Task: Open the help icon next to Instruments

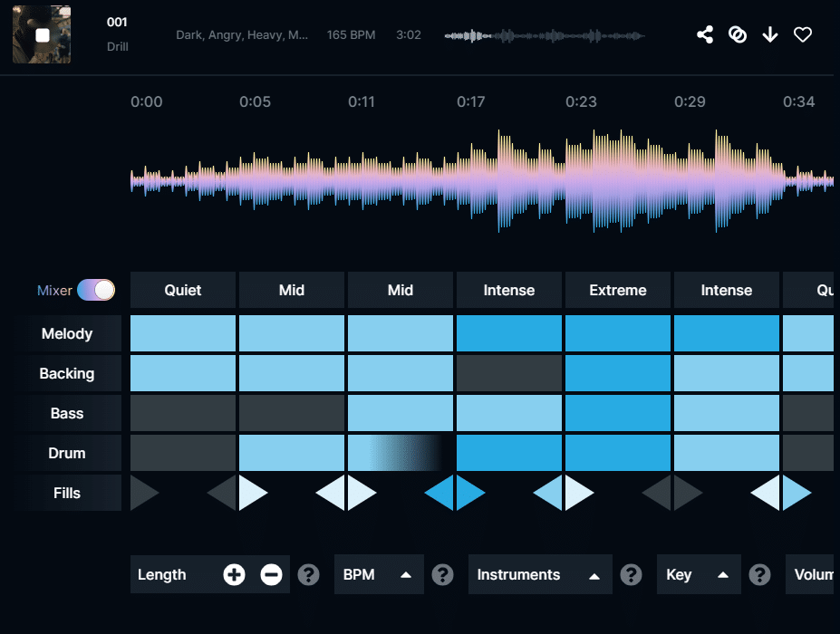Action: click(631, 574)
